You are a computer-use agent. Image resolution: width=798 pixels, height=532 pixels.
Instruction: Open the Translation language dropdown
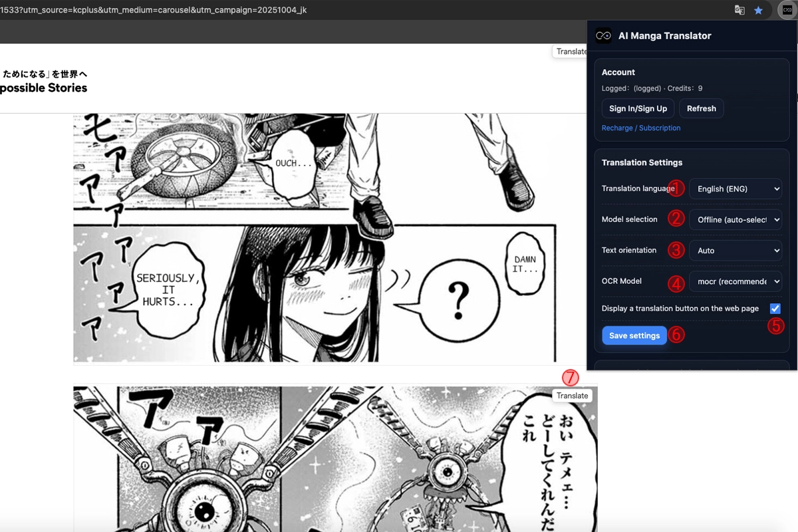coord(735,189)
